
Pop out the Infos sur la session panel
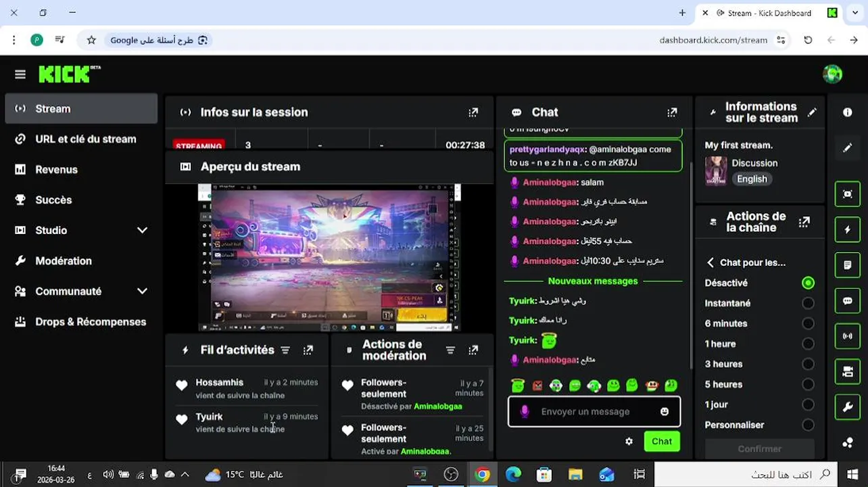pos(473,112)
